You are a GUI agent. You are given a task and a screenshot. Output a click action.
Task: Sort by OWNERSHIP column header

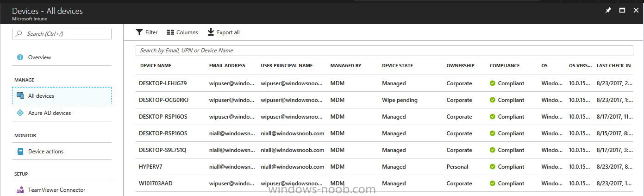click(x=460, y=66)
